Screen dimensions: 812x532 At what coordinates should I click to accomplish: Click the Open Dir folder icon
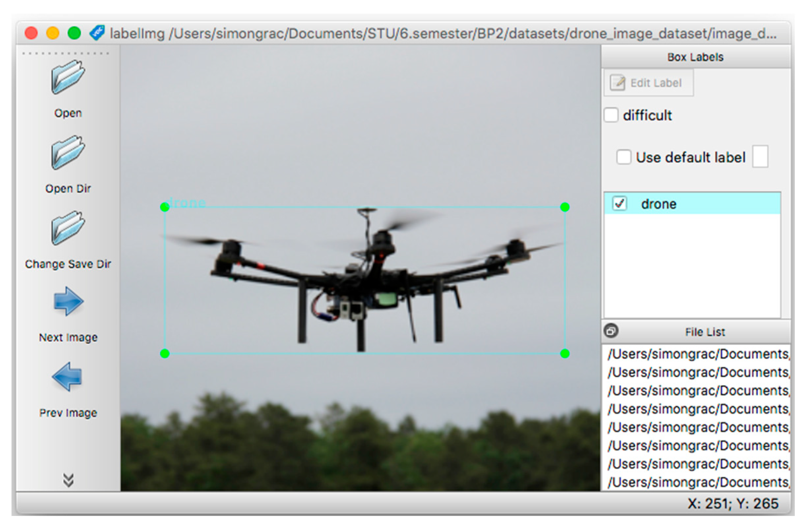click(x=68, y=152)
